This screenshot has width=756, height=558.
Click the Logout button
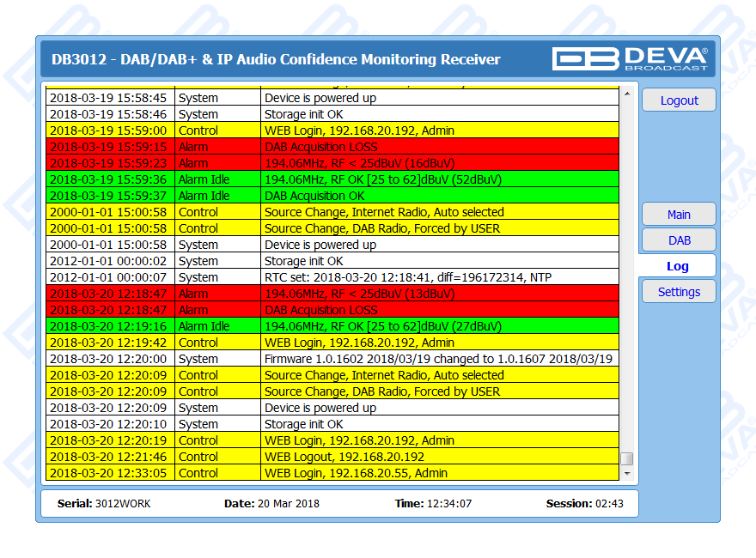click(679, 100)
